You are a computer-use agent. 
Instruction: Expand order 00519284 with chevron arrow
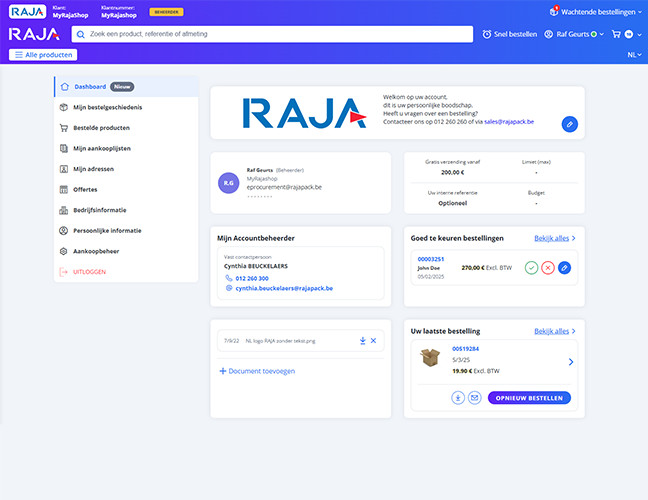tap(571, 362)
